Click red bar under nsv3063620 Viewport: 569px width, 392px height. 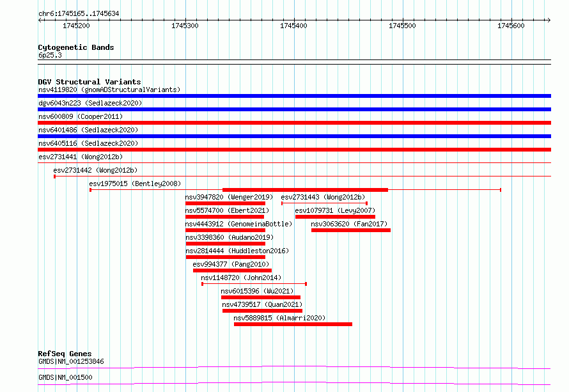351,230
